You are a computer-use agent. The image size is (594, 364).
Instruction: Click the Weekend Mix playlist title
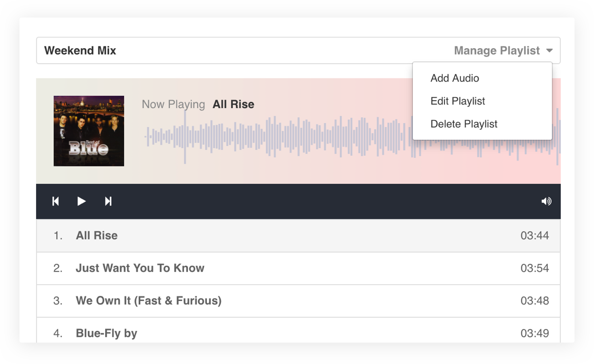tap(80, 51)
